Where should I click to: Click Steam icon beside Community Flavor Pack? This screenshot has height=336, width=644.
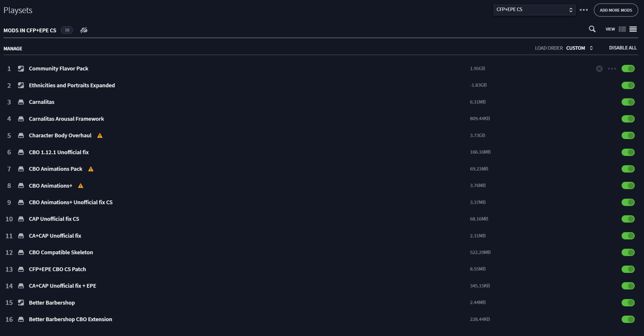[21, 69]
